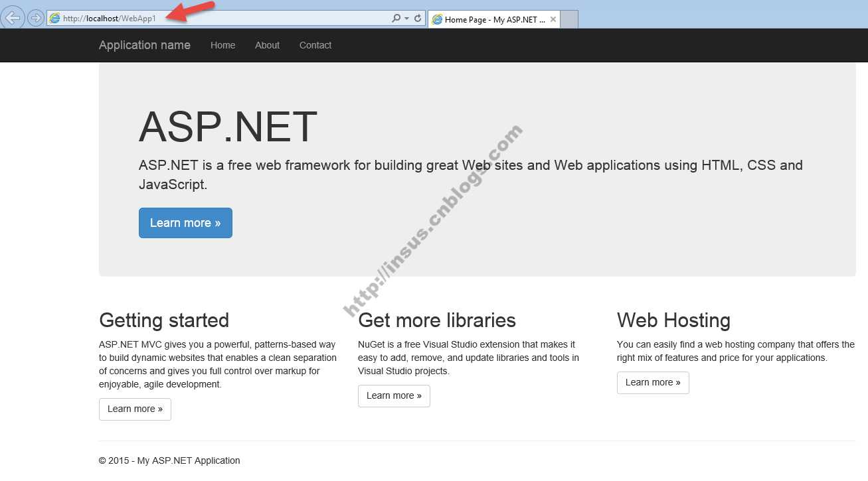Click the Web Hosting heading
Image resolution: width=868 pixels, height=481 pixels.
pyautogui.click(x=673, y=320)
